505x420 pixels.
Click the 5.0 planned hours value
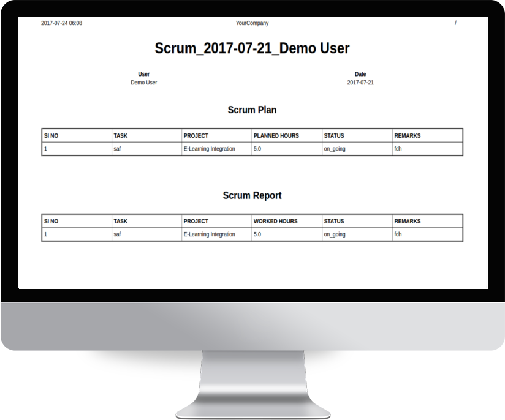click(257, 149)
